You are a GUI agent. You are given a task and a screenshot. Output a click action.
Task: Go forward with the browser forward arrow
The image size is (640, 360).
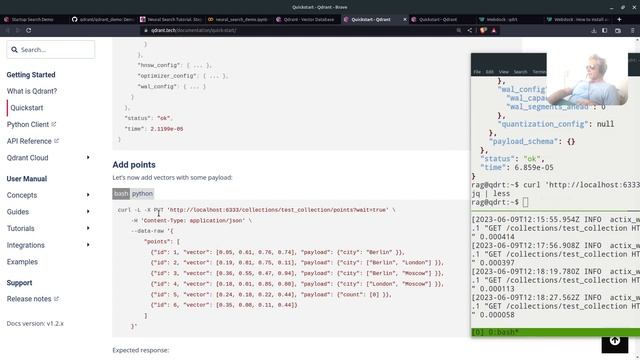tap(18, 30)
